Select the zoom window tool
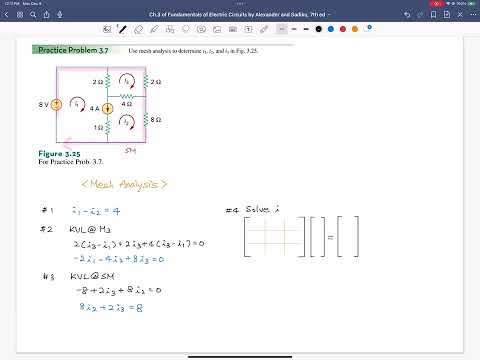480x360 pixels. tap(107, 29)
